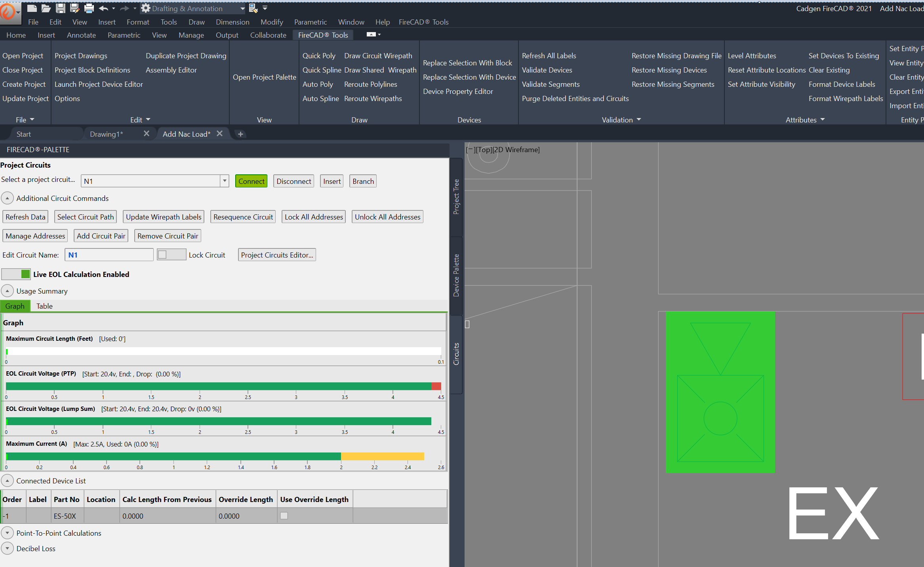924x567 pixels.
Task: Click Lock All Addresses button
Action: pyautogui.click(x=314, y=217)
